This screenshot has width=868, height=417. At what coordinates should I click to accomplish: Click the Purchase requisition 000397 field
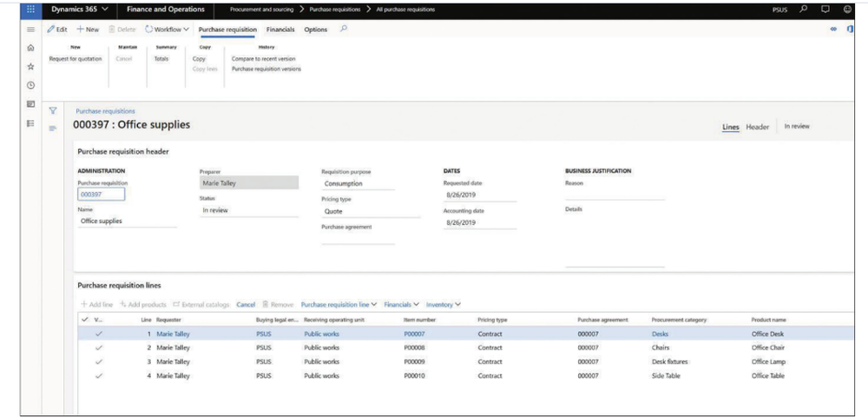coord(102,195)
